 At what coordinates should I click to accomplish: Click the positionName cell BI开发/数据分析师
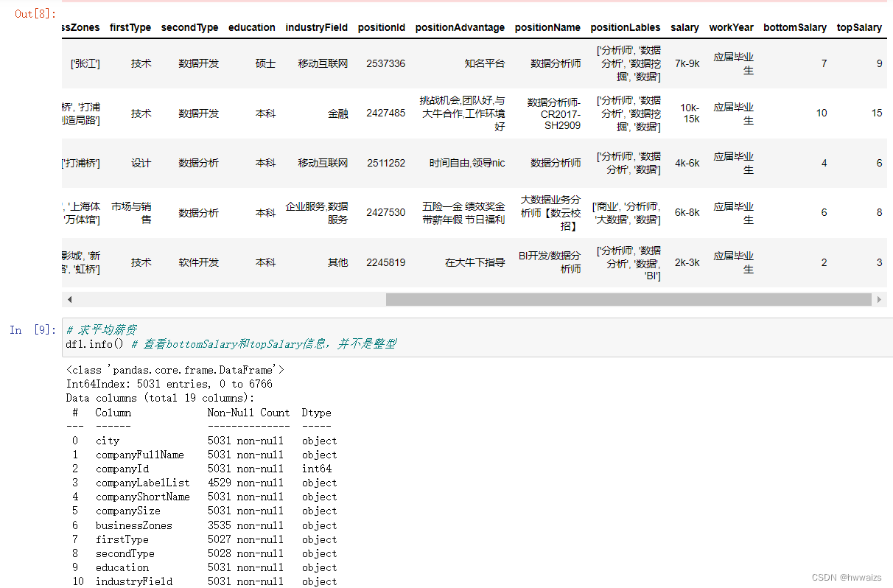coord(550,262)
